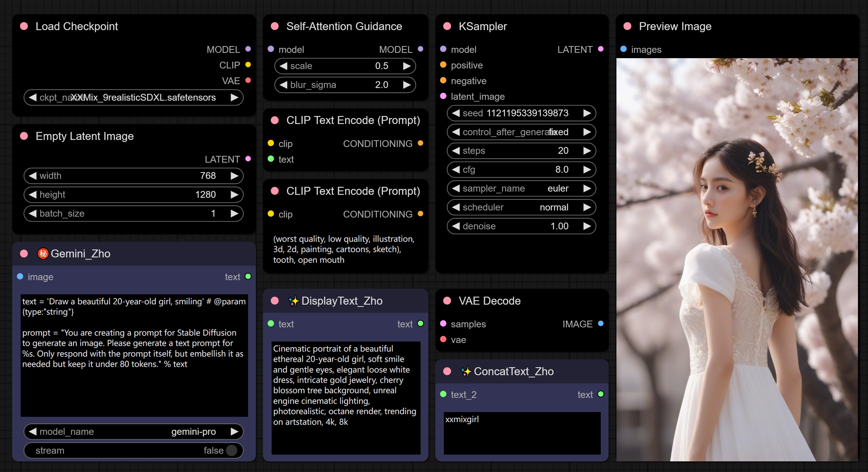Collapse the Load Checkpoint node dot
Screen dimensions: 868x472
pyautogui.click(x=24, y=26)
